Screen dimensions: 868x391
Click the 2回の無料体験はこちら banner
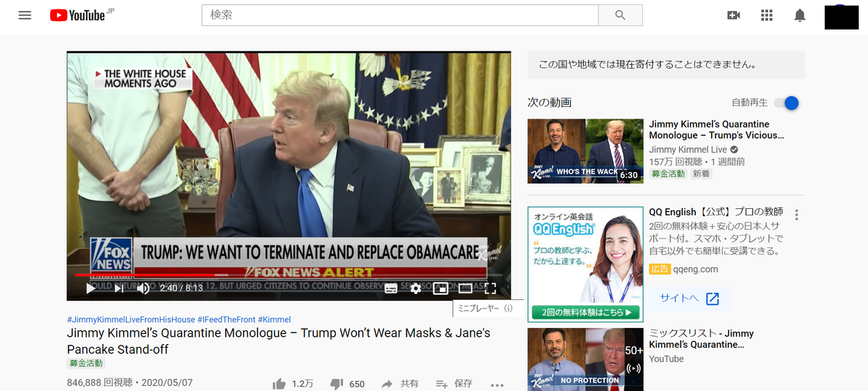click(x=586, y=313)
